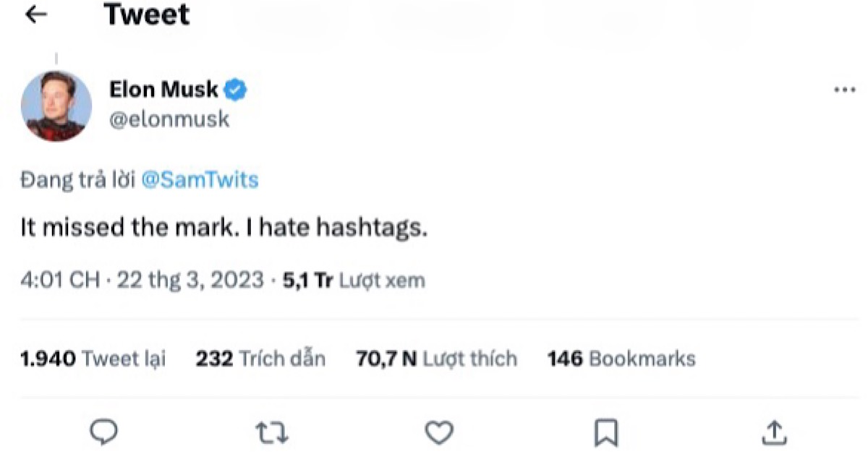The height and width of the screenshot is (454, 868).
Task: Open the @SamTwits mention link
Action: [x=200, y=180]
